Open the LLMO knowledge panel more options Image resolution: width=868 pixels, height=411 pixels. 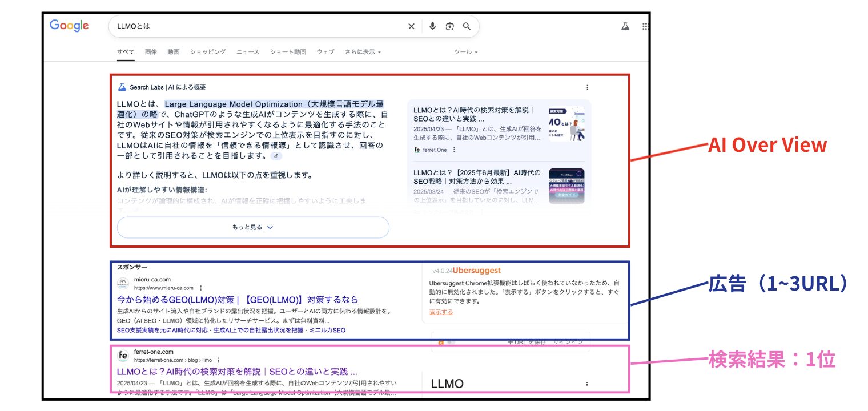pos(586,384)
